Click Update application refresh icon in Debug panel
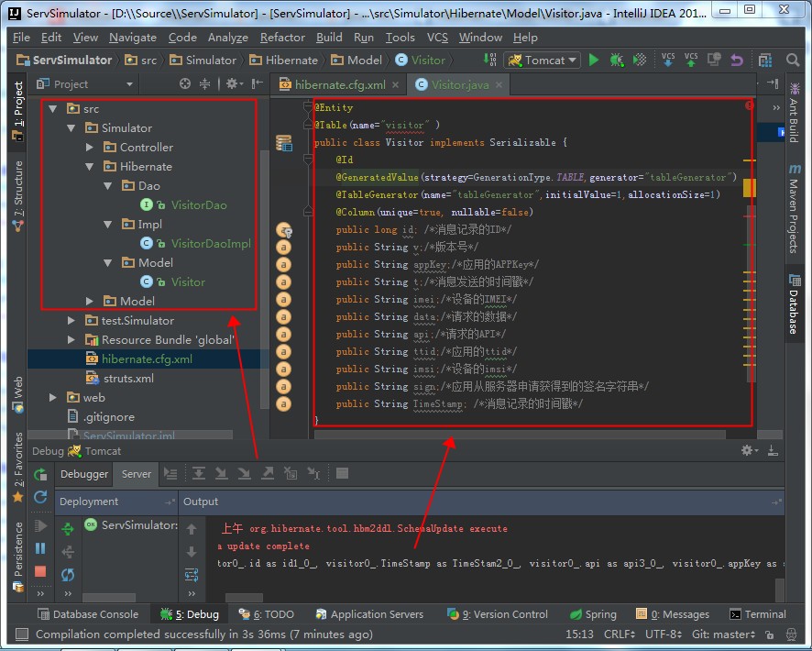Image resolution: width=812 pixels, height=651 pixels. pos(40,498)
